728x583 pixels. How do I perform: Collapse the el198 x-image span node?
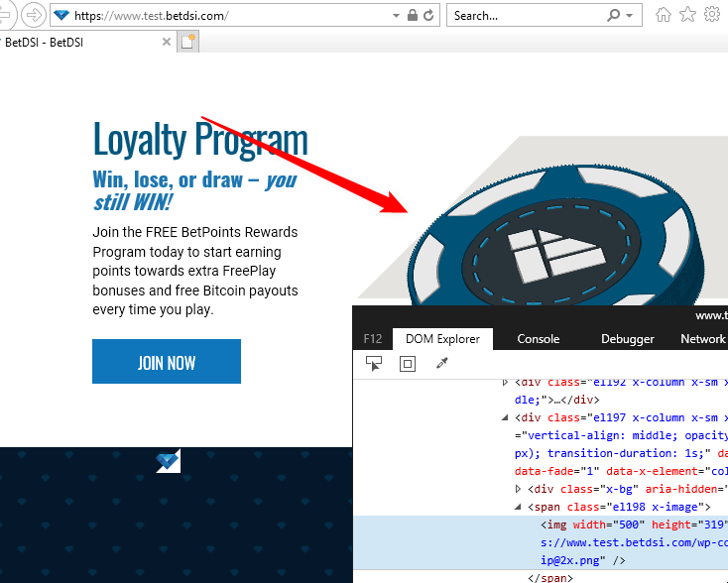(x=519, y=507)
